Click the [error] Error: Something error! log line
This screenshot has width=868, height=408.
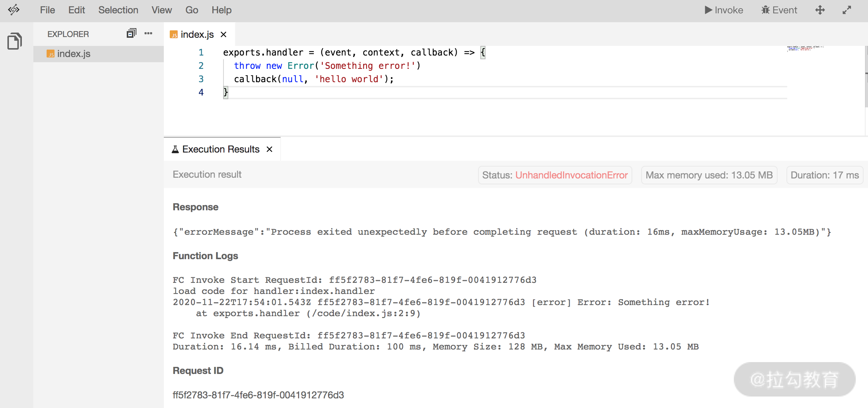click(x=441, y=302)
